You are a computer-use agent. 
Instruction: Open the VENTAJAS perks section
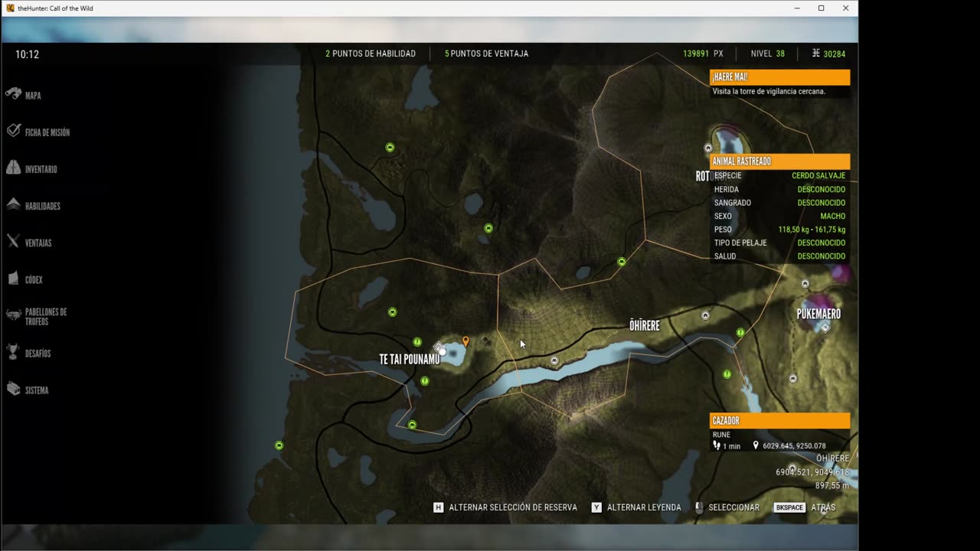tap(29, 242)
